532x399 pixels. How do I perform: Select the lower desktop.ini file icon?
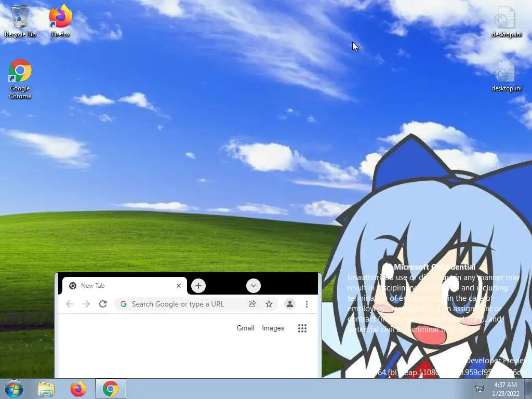(x=506, y=75)
